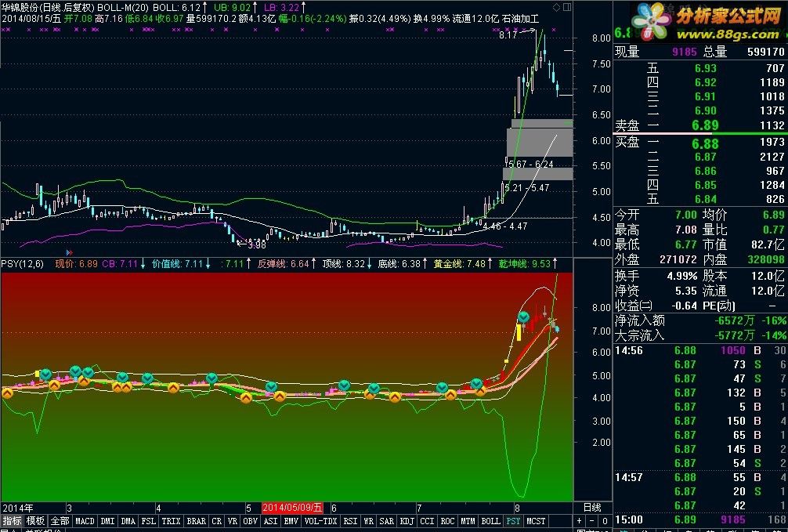Choose the MTM indicator tab
Image resolution: width=788 pixels, height=532 pixels.
coord(468,521)
